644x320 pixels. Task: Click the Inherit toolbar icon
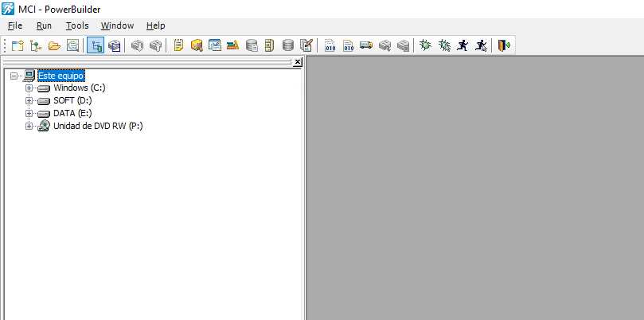(x=36, y=46)
